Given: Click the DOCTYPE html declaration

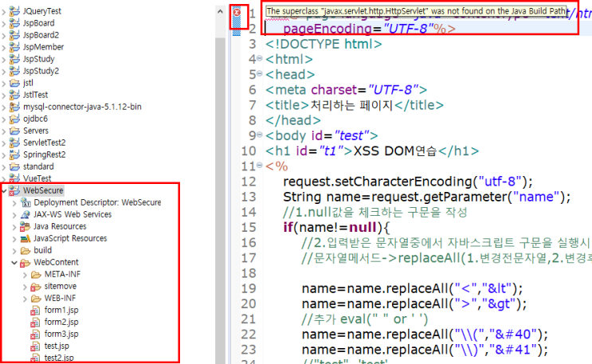Looking at the screenshot, I should click(x=323, y=44).
